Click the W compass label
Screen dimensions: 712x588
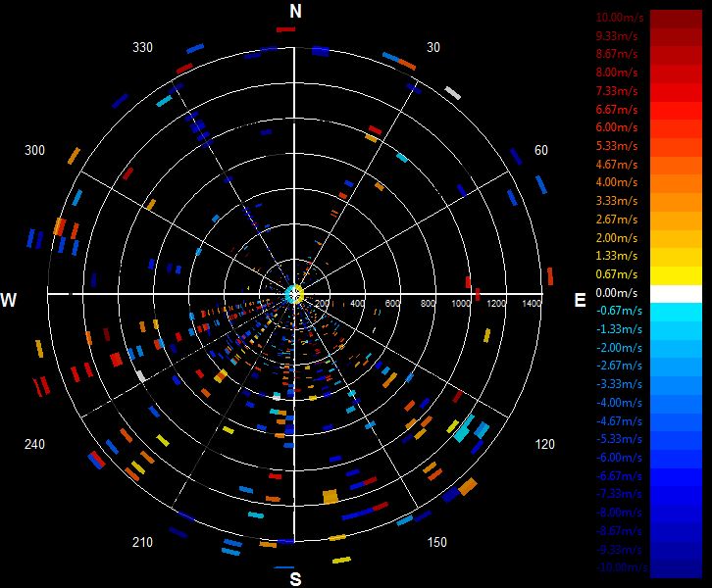click(9, 300)
